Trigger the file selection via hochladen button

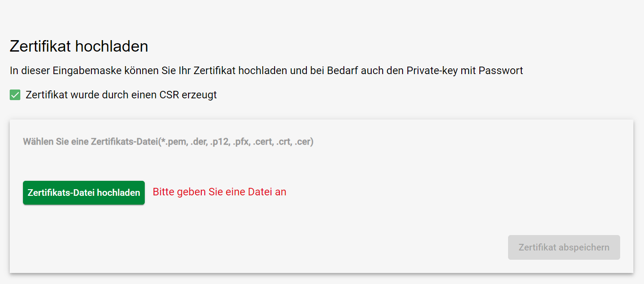83,192
